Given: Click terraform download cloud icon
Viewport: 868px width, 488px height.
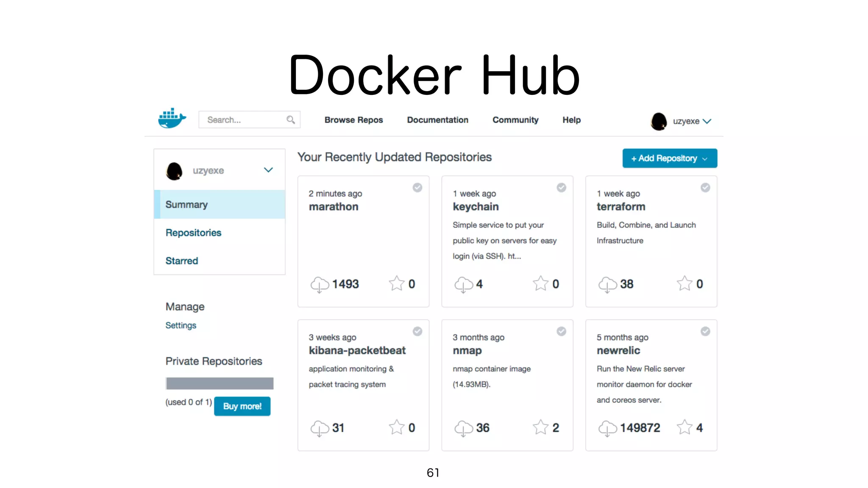Looking at the screenshot, I should (x=608, y=284).
